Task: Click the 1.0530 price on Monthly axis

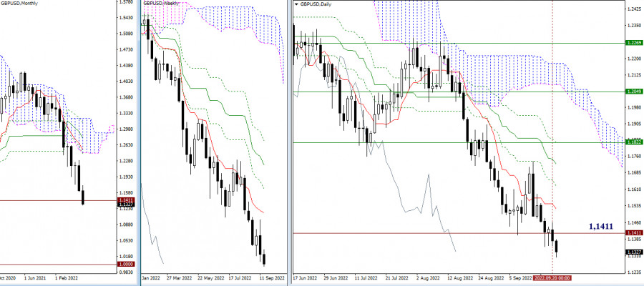Action: (125, 241)
